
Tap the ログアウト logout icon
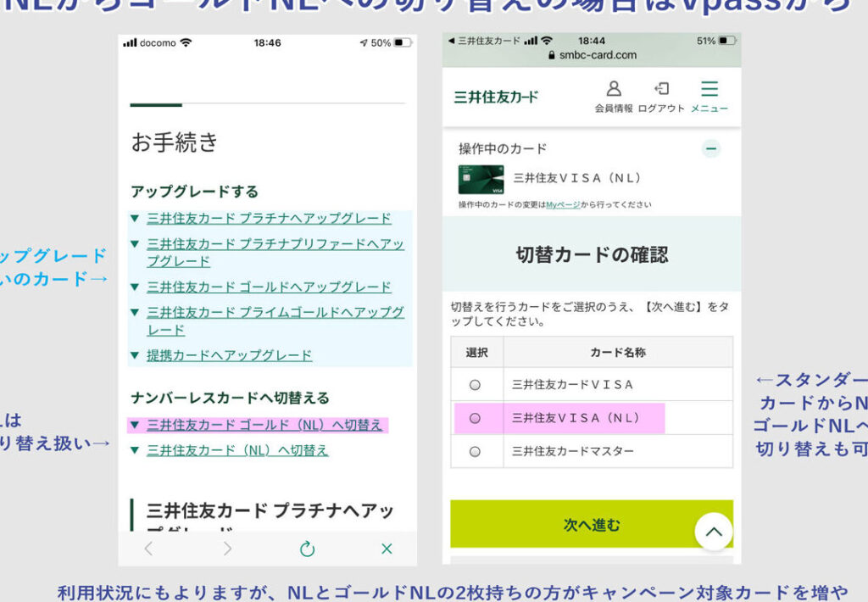(x=661, y=90)
